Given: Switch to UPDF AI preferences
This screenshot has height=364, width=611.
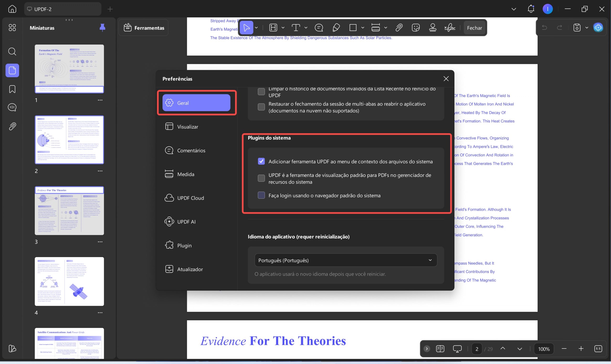Looking at the screenshot, I should tap(196, 222).
